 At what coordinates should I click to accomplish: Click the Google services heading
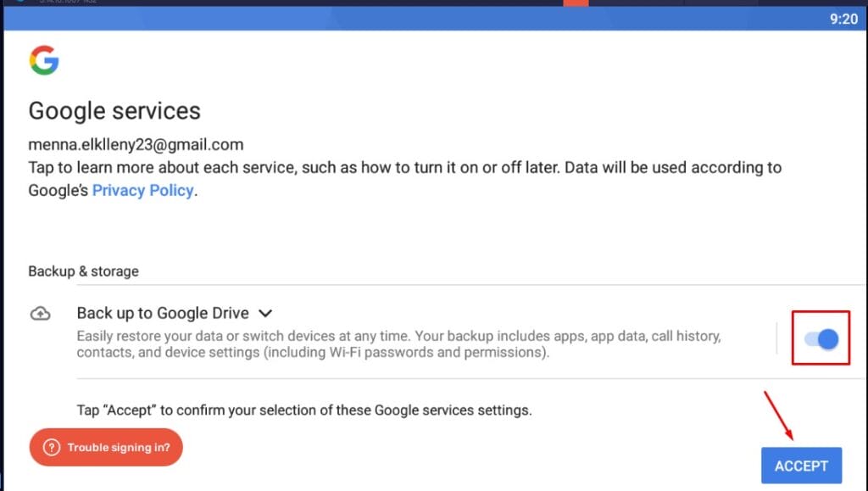[114, 111]
